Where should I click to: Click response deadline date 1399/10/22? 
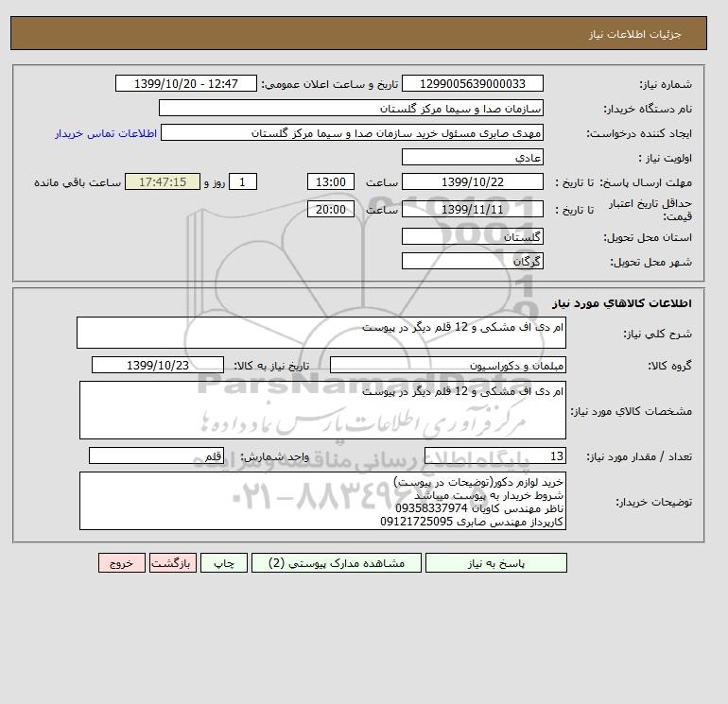click(472, 182)
